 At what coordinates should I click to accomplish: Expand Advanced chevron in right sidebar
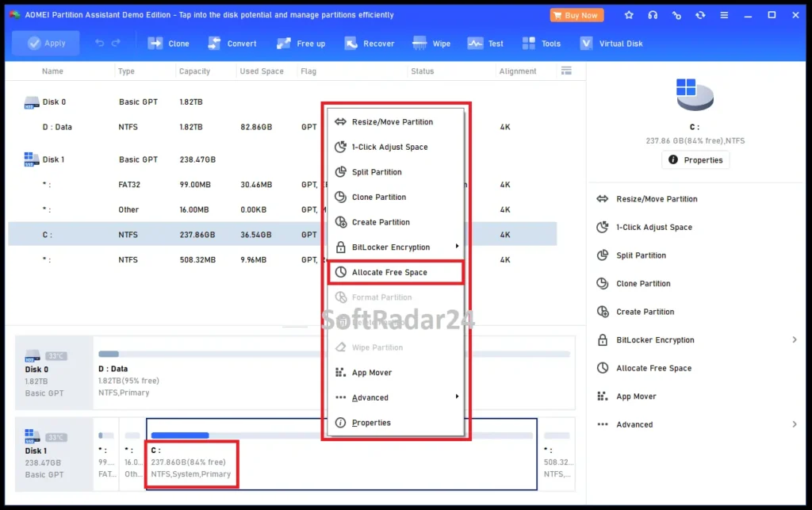[x=795, y=424]
